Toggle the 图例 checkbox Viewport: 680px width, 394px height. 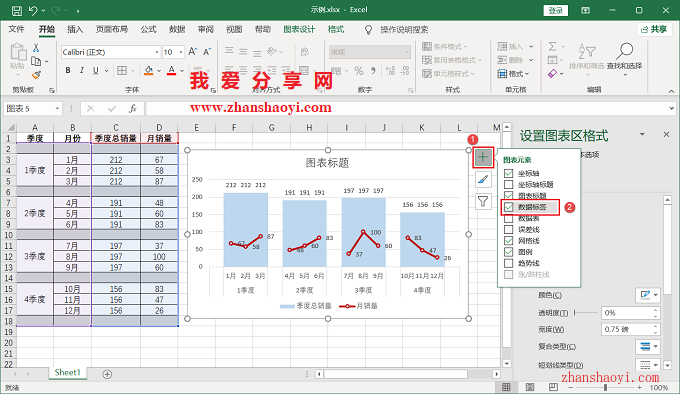509,252
